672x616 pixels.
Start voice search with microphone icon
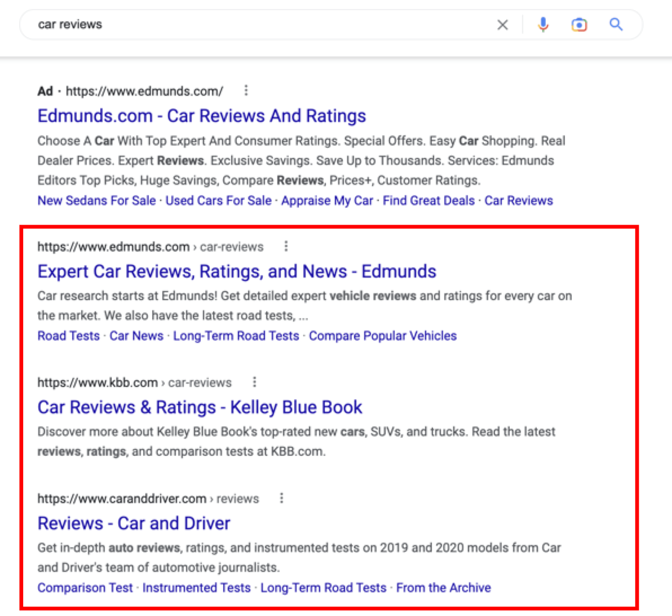(543, 25)
